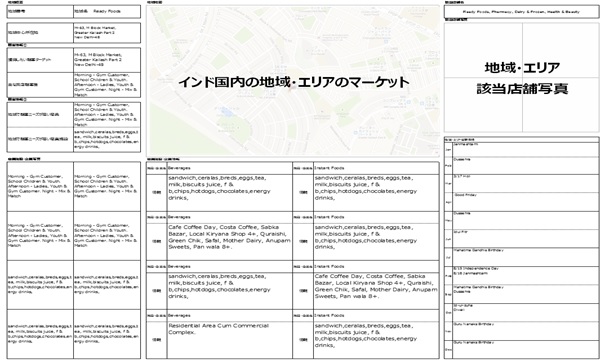Click the first Beverages header in center table
This screenshot has width=605, height=363.
[x=230, y=168]
